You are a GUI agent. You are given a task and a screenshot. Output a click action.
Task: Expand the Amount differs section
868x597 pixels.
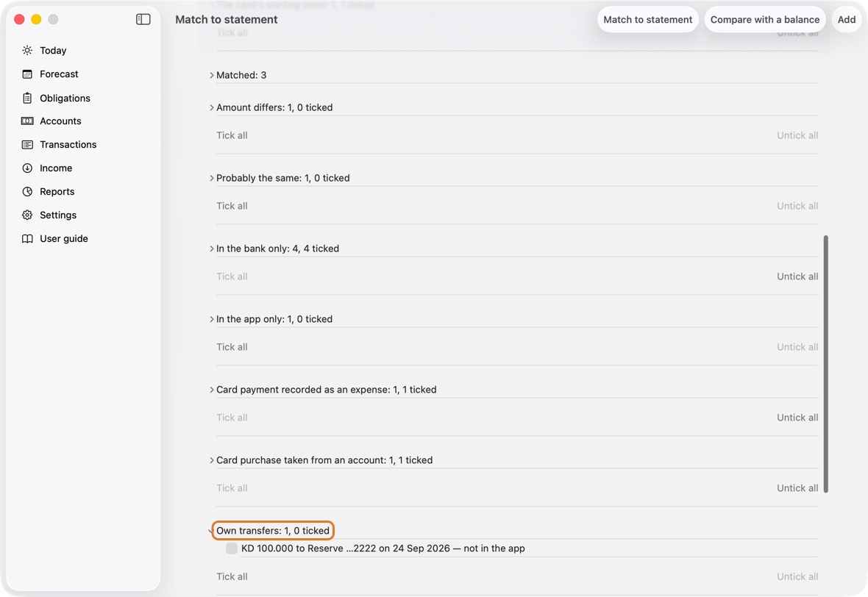click(211, 107)
